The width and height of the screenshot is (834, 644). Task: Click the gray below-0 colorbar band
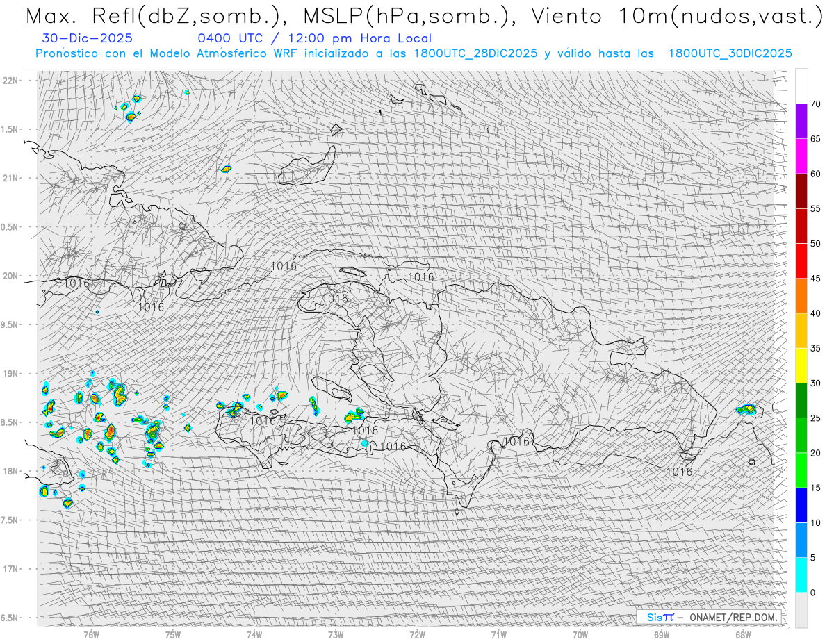pos(801,610)
